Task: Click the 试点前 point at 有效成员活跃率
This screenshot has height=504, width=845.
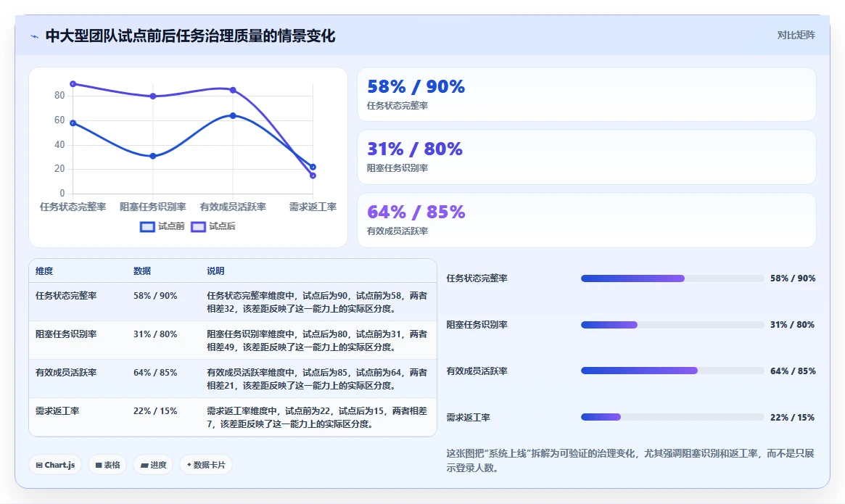Action: pyautogui.click(x=233, y=115)
